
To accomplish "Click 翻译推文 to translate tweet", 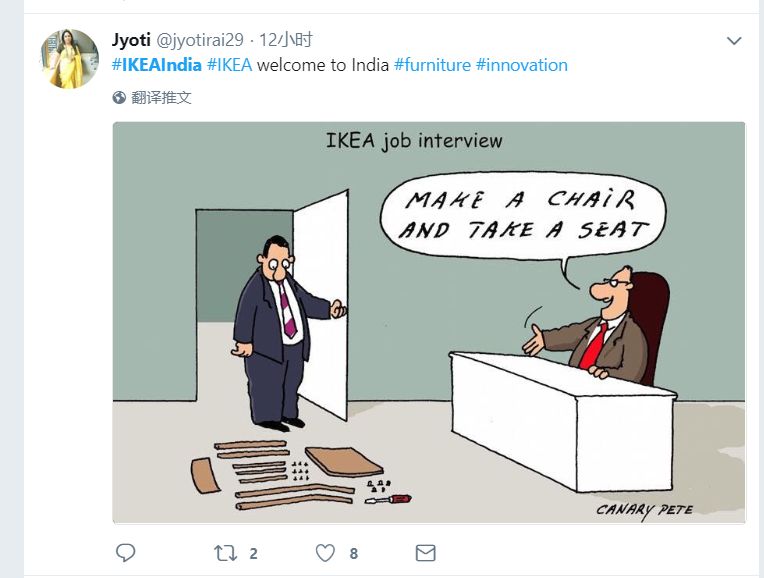I will pyautogui.click(x=161, y=97).
